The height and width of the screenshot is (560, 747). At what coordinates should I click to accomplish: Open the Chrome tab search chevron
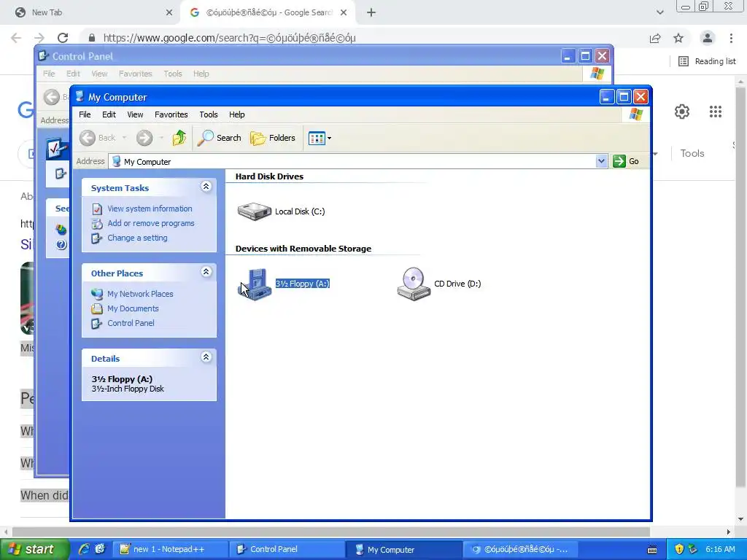659,12
